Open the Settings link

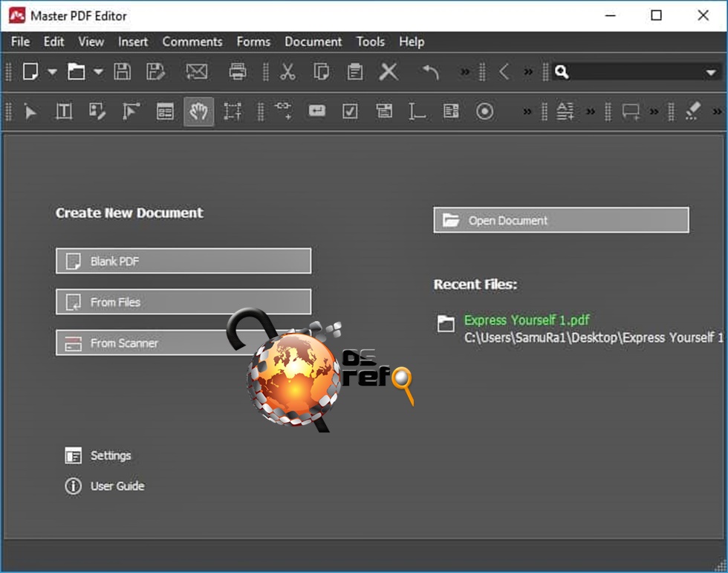click(x=111, y=456)
